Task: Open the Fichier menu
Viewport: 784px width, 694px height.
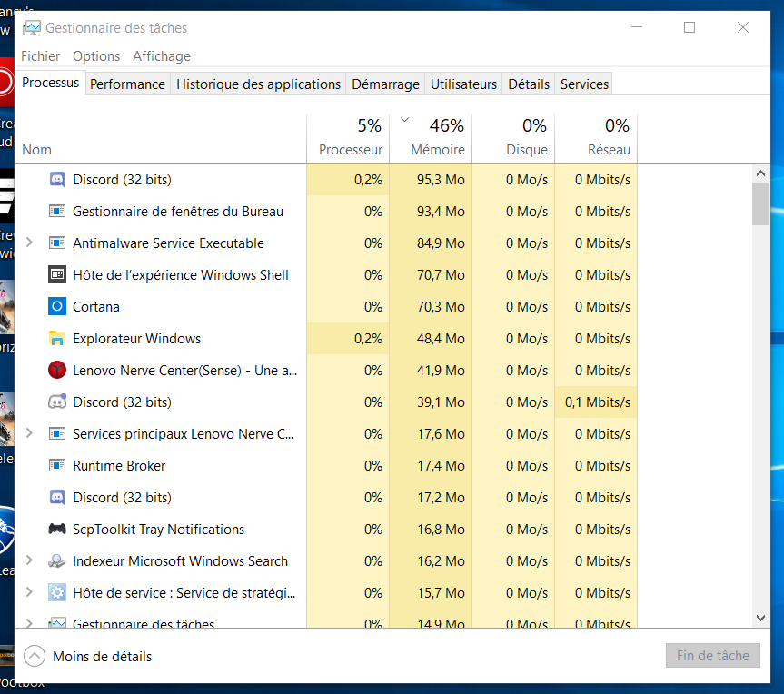Action: pos(41,56)
